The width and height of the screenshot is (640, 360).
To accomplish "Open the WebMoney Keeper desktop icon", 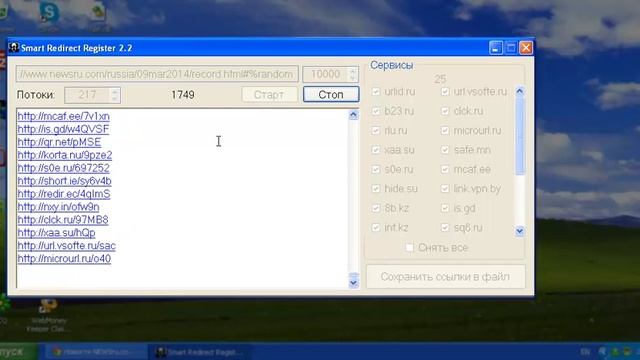I will [48, 315].
